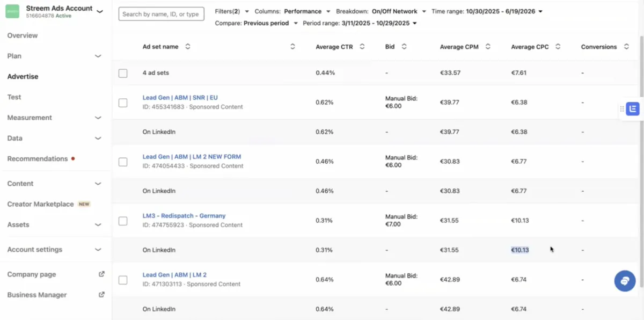The height and width of the screenshot is (320, 644).
Task: Open the chat support bubble icon
Action: tap(625, 281)
